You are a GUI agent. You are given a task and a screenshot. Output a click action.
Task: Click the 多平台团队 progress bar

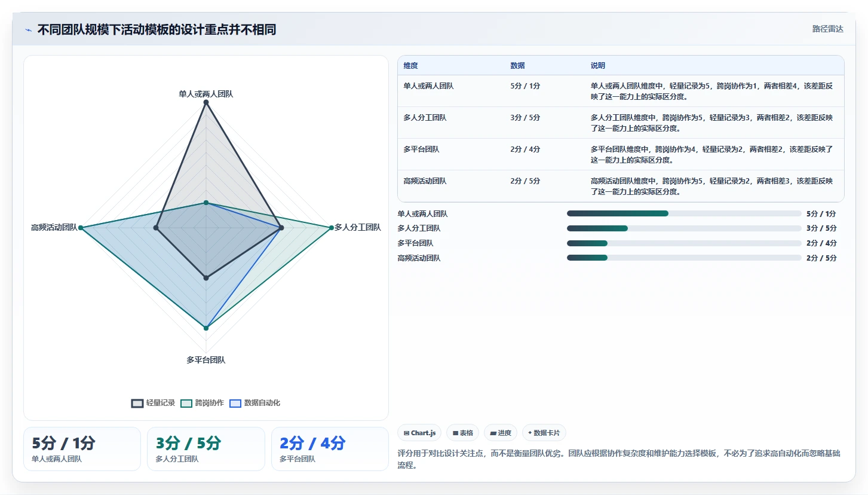click(x=684, y=243)
